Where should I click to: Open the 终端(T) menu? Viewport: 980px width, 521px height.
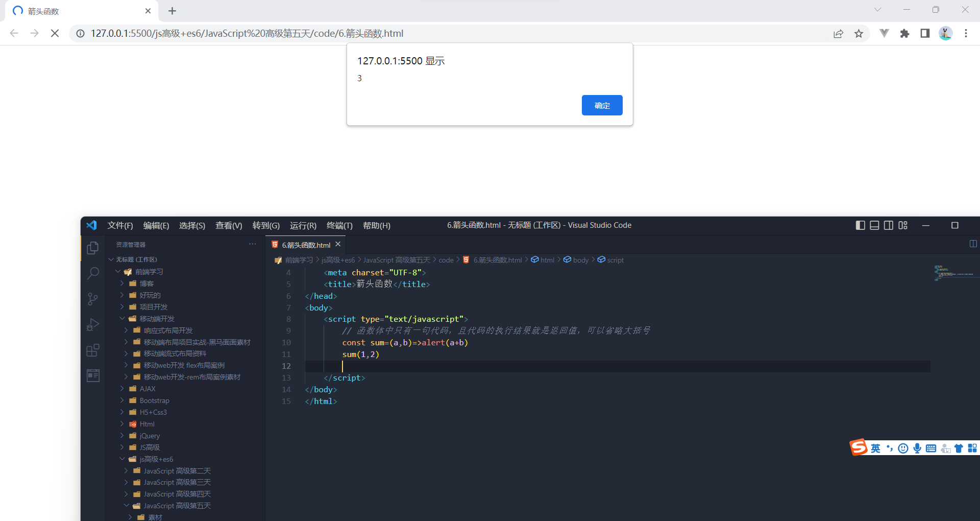pos(339,225)
